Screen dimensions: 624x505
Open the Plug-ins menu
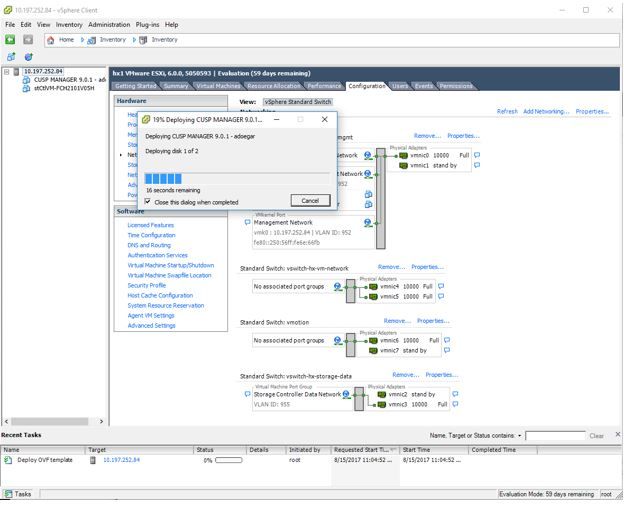click(147, 25)
